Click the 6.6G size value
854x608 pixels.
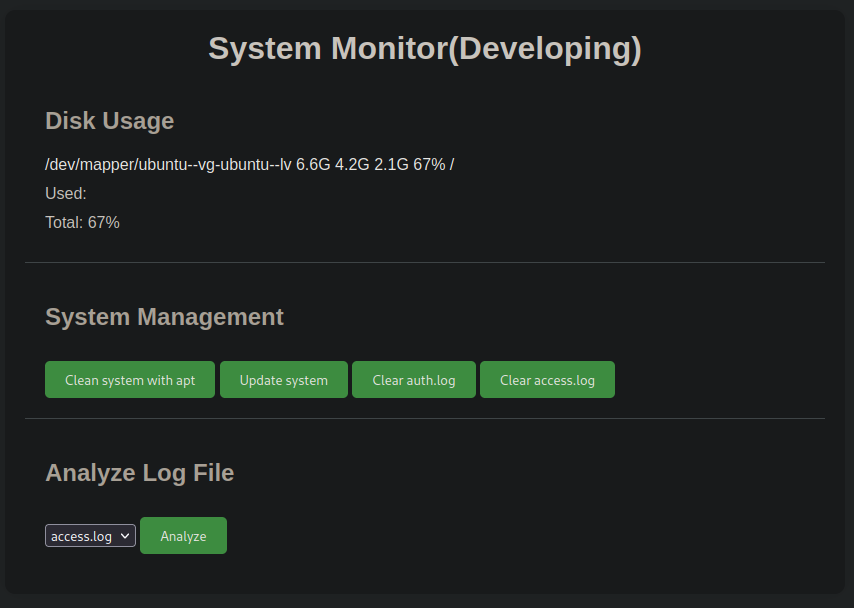click(313, 164)
